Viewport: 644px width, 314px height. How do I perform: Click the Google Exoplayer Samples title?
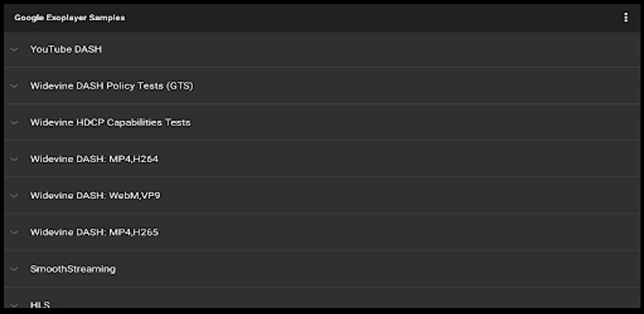click(x=70, y=17)
